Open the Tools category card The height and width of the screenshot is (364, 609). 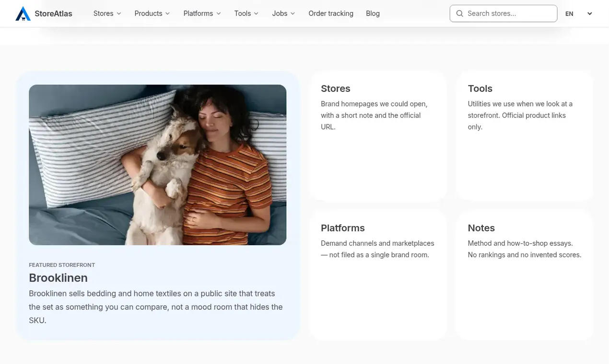[525, 136]
